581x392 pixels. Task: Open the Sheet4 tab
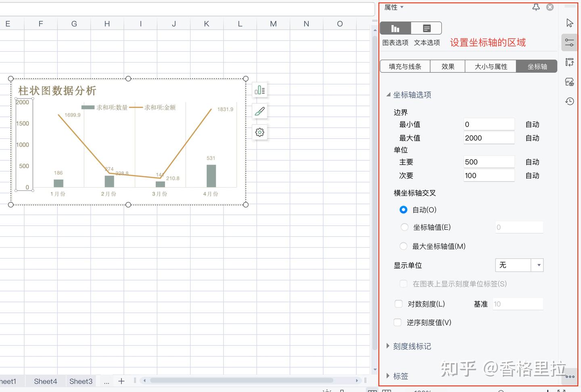(x=46, y=381)
